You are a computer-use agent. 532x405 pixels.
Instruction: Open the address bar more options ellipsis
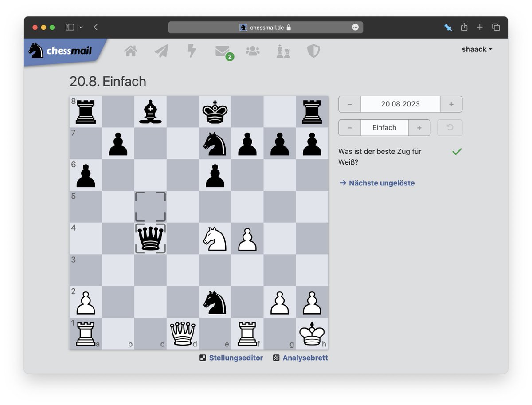coord(355,27)
